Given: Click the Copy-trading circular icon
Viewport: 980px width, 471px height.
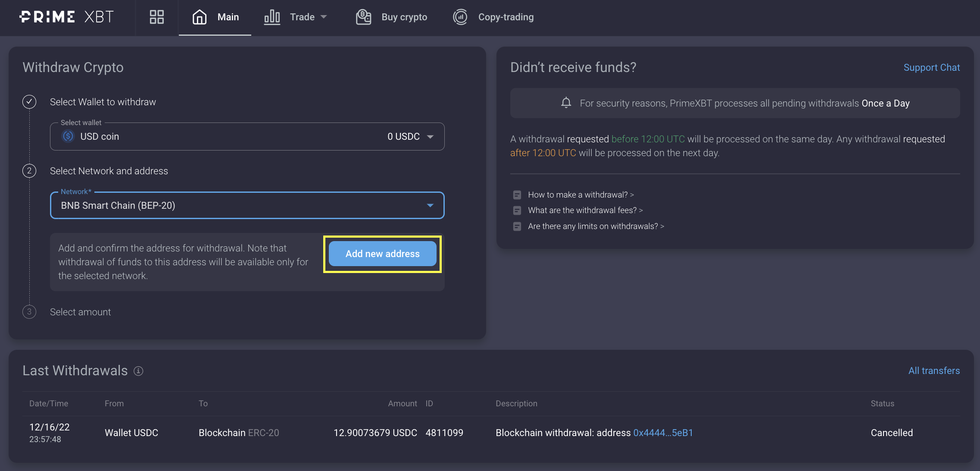Looking at the screenshot, I should [460, 17].
